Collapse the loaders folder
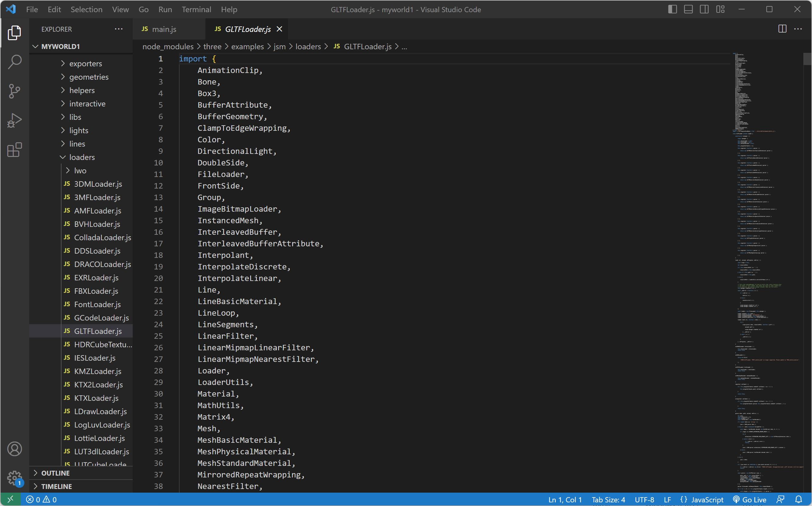Viewport: 812px width, 506px height. [x=82, y=157]
